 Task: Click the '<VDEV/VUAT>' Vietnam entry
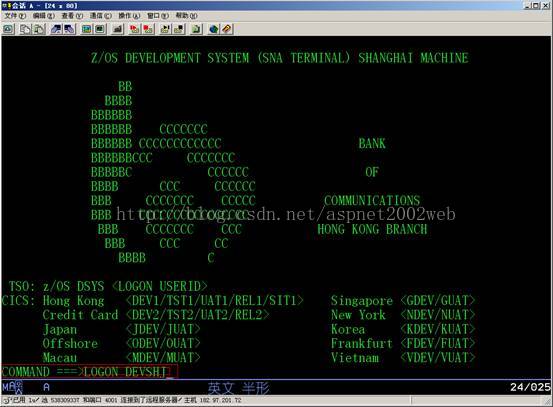pyautogui.click(x=438, y=358)
